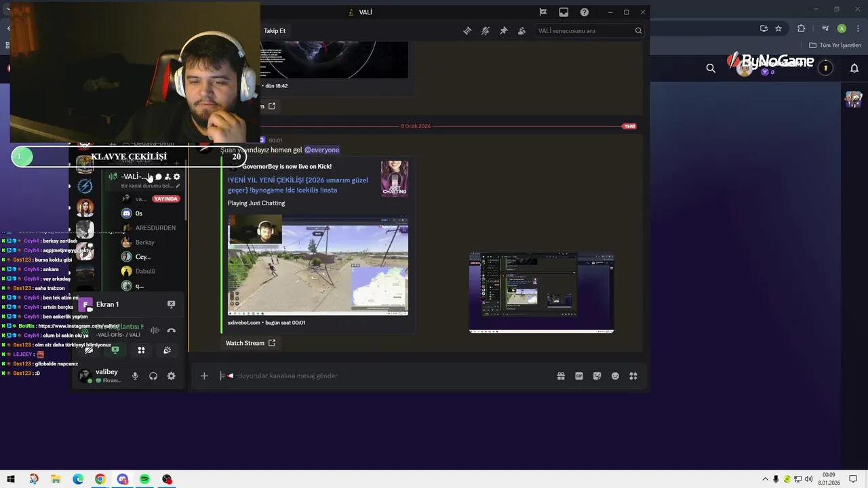This screenshot has width=868, height=488.
Task: Click valibey user avatar
Action: coord(85,376)
